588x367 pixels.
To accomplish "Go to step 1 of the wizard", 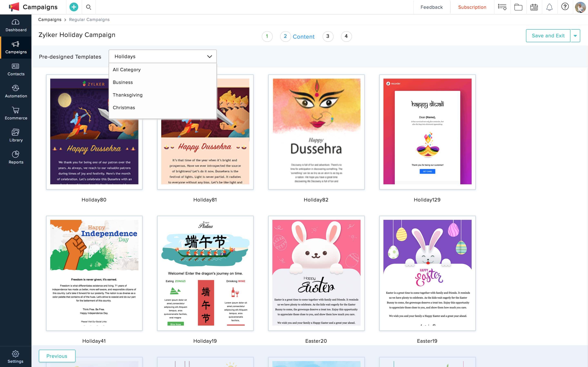I will coord(267,36).
